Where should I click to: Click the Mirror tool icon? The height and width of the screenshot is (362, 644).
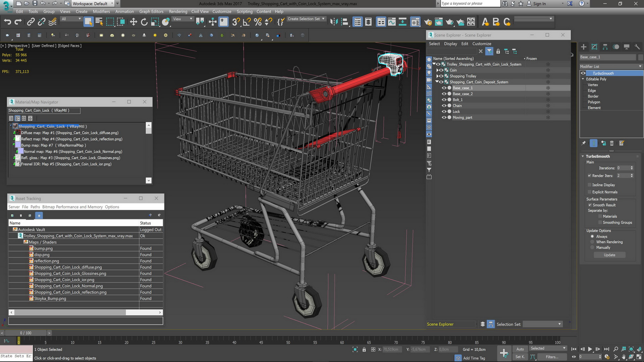click(x=334, y=22)
